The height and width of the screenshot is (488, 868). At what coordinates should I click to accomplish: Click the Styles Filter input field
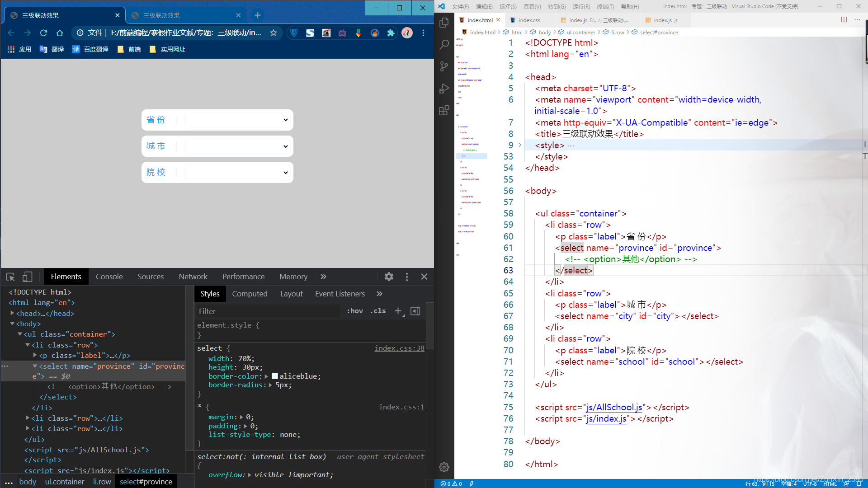[x=267, y=311]
